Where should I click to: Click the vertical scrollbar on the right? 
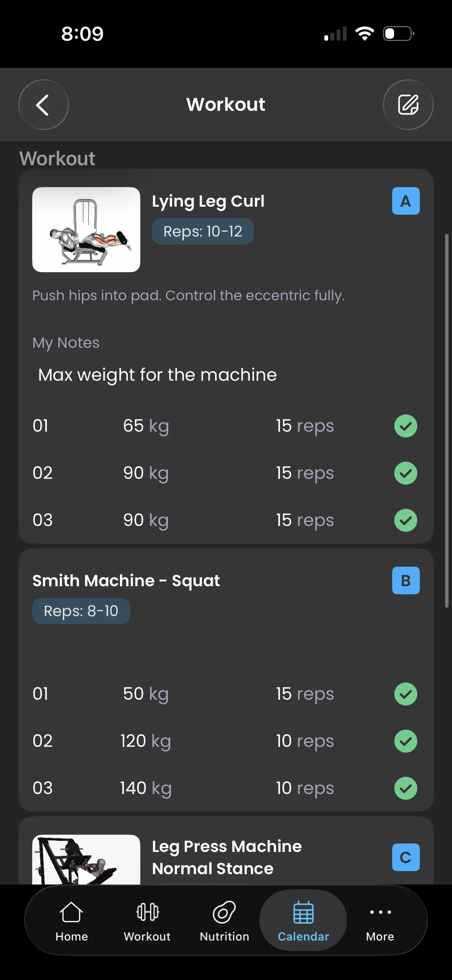click(447, 421)
